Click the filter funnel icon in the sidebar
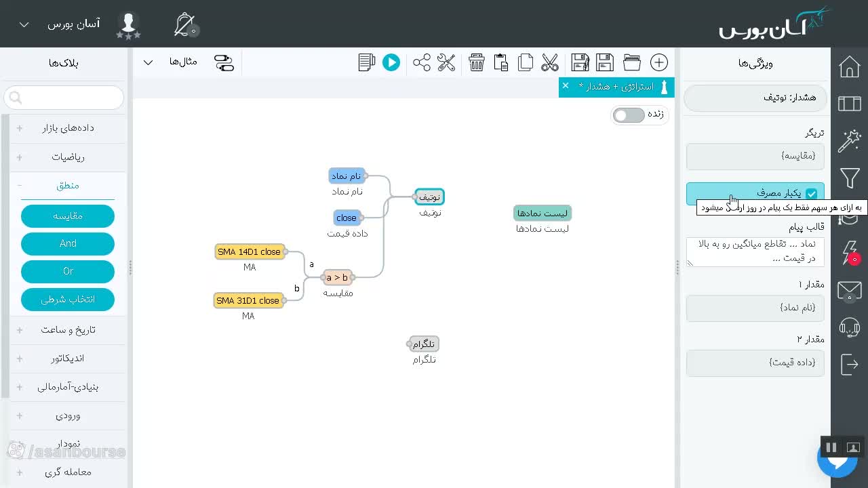 point(850,178)
